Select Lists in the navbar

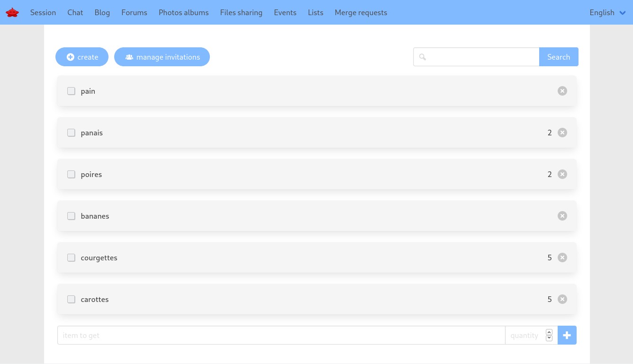[x=316, y=13]
